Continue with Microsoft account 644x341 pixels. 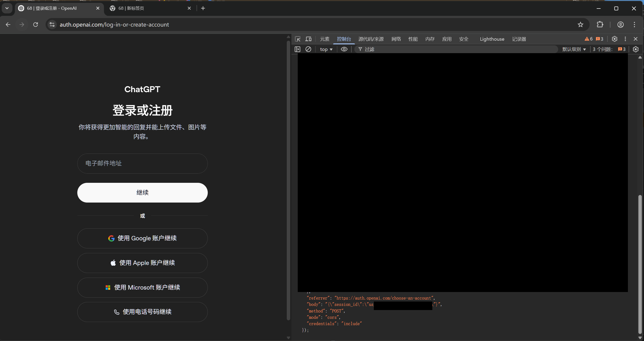(142, 288)
